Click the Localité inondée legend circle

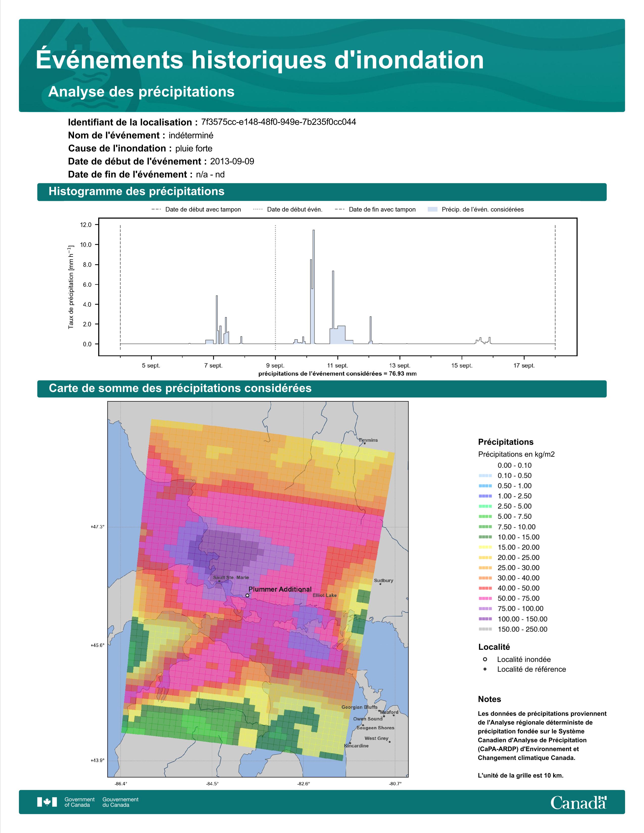coord(485,659)
